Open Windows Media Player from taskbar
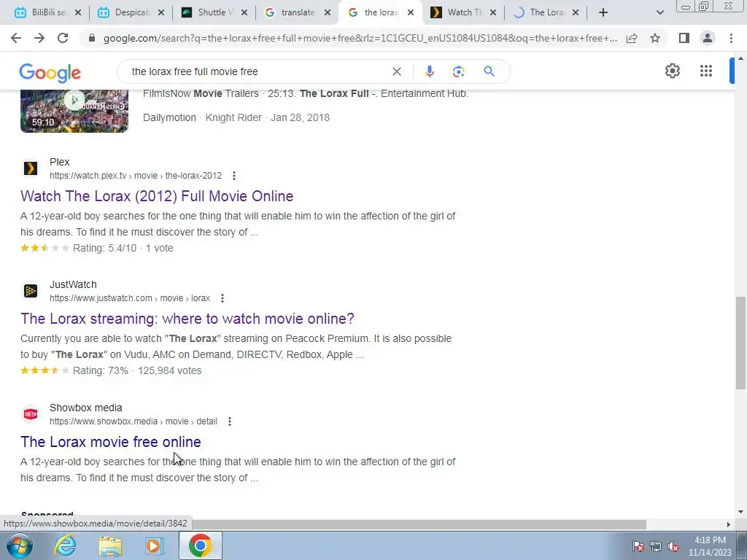Viewport: 747px width, 560px height. 154,545
